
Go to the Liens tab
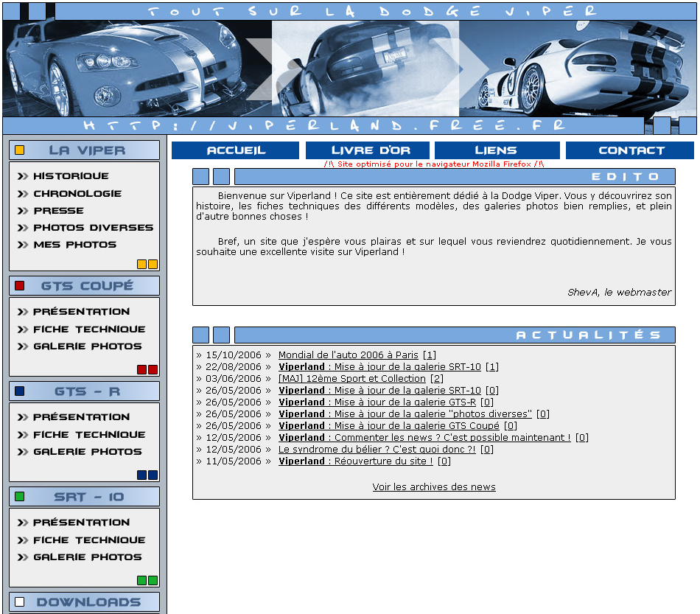[x=497, y=150]
